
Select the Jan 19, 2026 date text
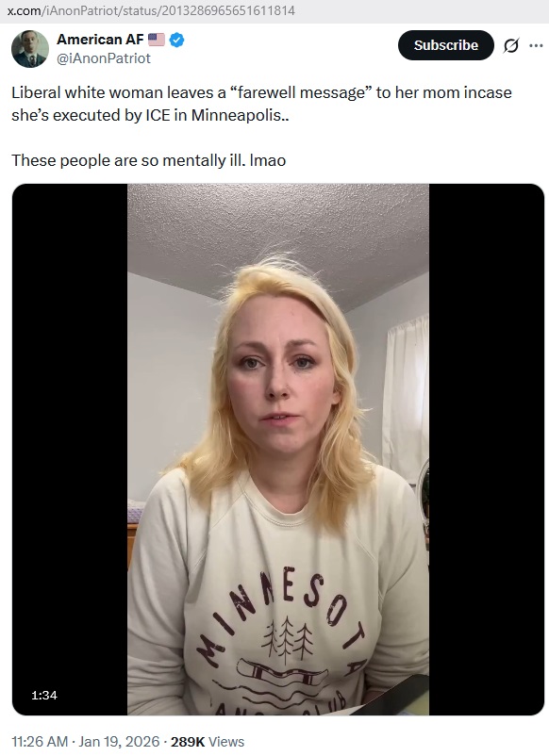pos(119,742)
